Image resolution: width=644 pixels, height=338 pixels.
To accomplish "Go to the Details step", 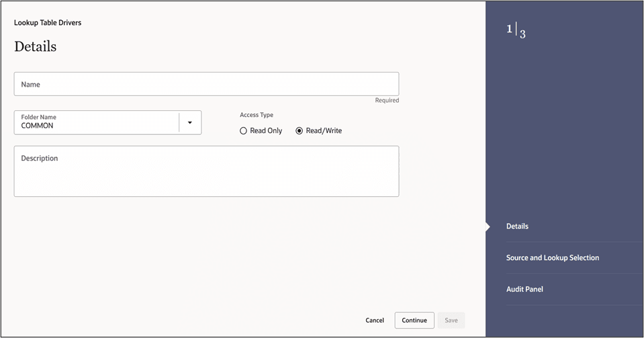I will [x=517, y=226].
